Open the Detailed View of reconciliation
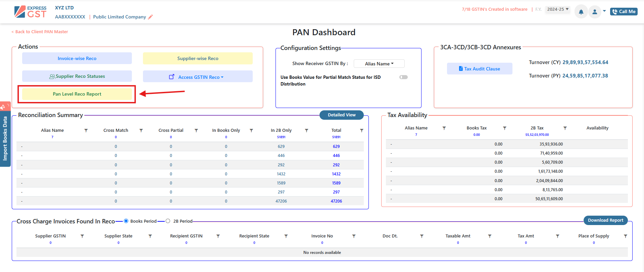644x272 pixels. pos(341,115)
